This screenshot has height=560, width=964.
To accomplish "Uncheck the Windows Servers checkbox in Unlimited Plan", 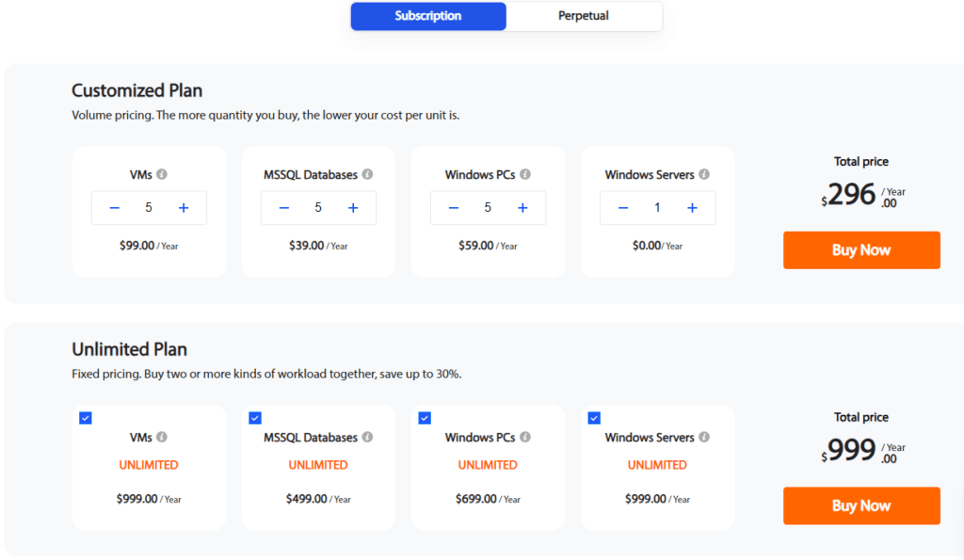I will point(594,418).
